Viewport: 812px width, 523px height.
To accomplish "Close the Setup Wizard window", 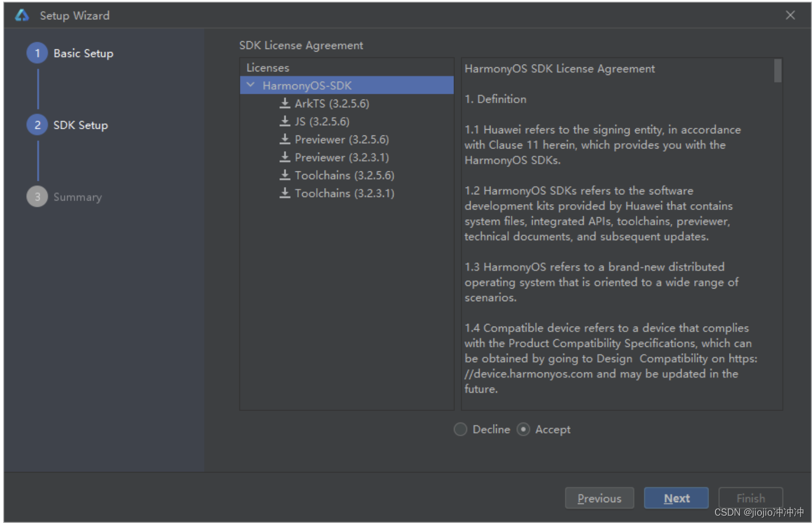I will (x=790, y=15).
